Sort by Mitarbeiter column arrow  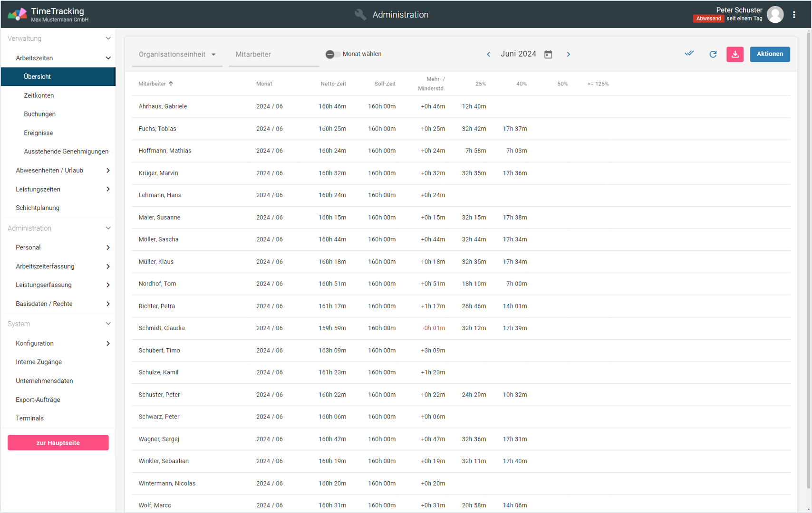click(x=171, y=84)
